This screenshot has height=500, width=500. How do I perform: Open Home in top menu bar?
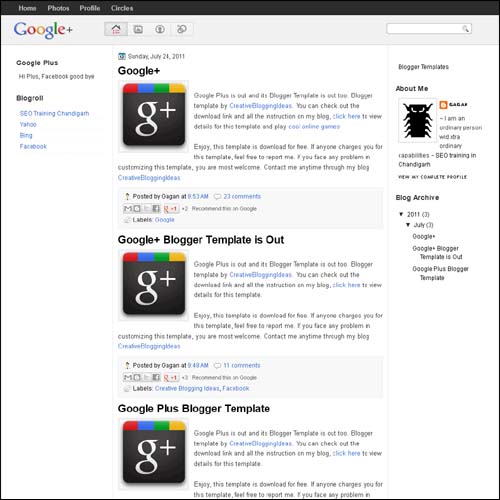27,8
